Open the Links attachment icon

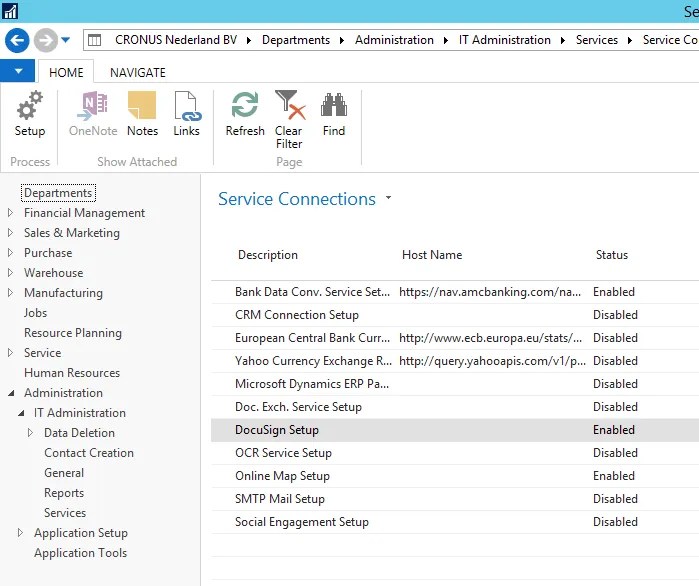(x=187, y=114)
